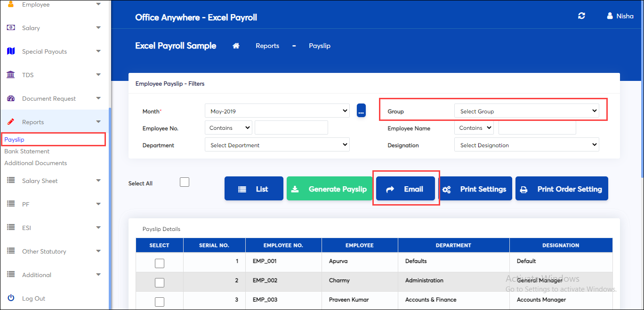
Task: Go to home via the house icon
Action: click(236, 46)
